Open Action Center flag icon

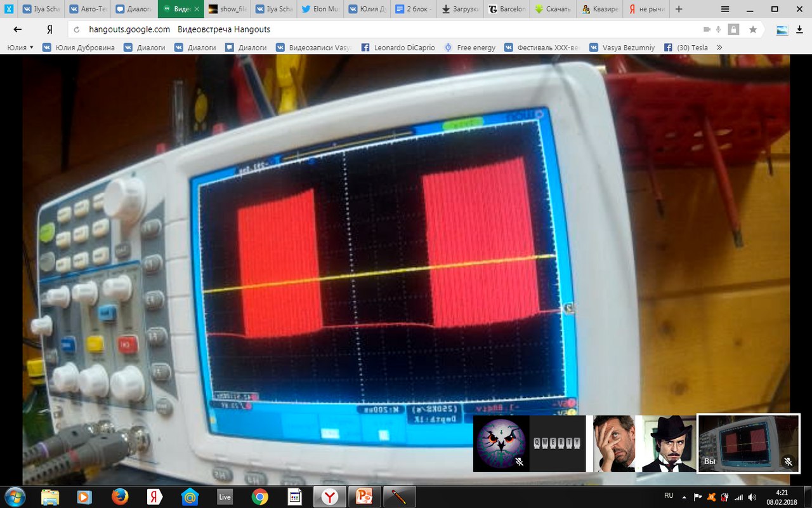pos(698,497)
